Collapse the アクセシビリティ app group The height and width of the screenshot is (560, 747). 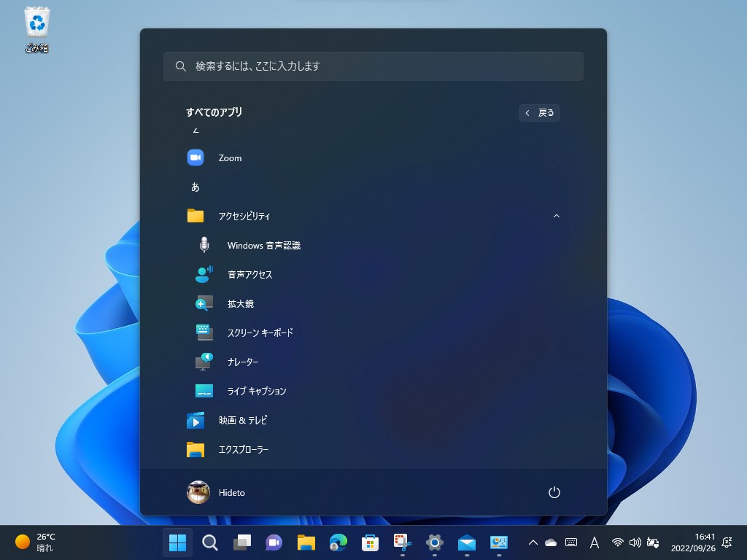pos(557,216)
